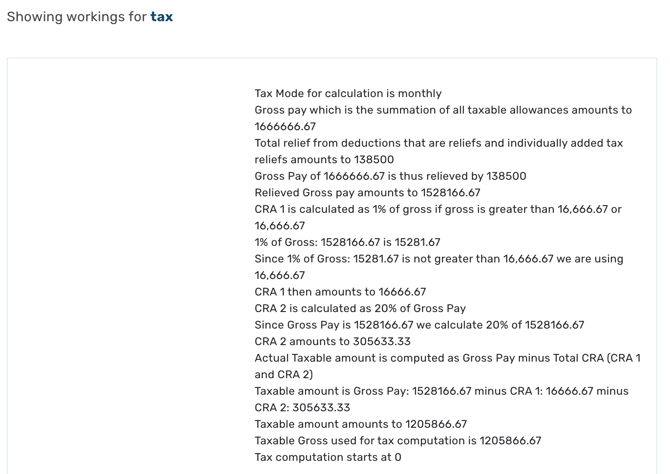This screenshot has height=474, width=670.
Task: Click "we calculate 20% of 1528166.67" line
Action: coord(419,325)
